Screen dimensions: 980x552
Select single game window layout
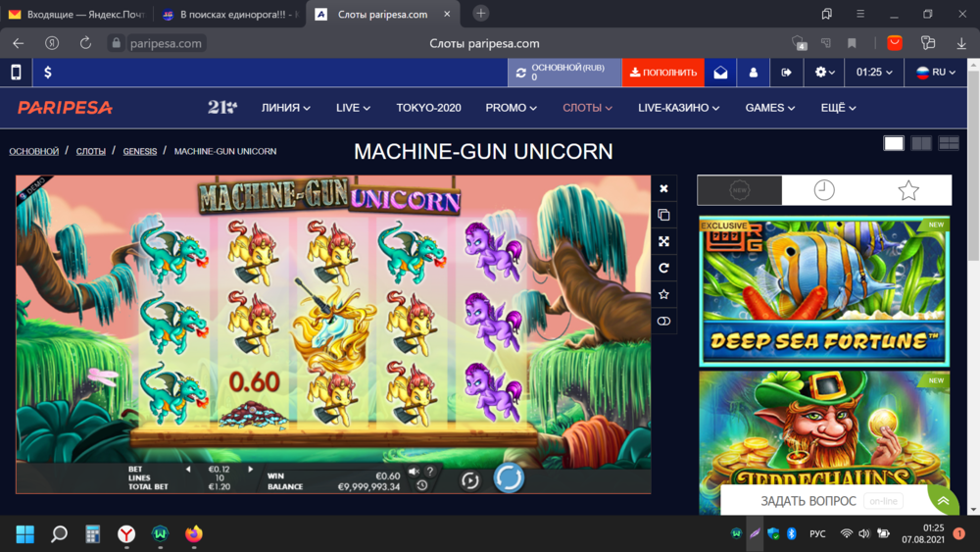click(x=894, y=143)
